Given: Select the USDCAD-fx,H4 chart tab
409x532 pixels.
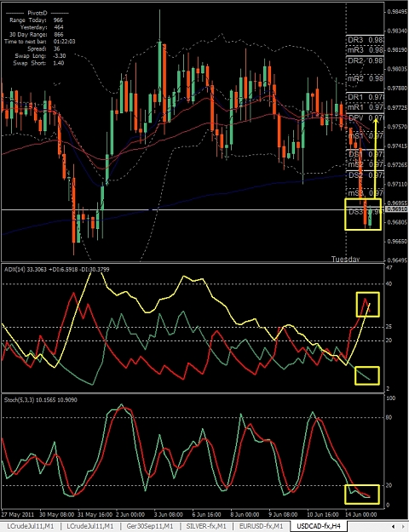Looking at the screenshot, I should click(x=319, y=526).
